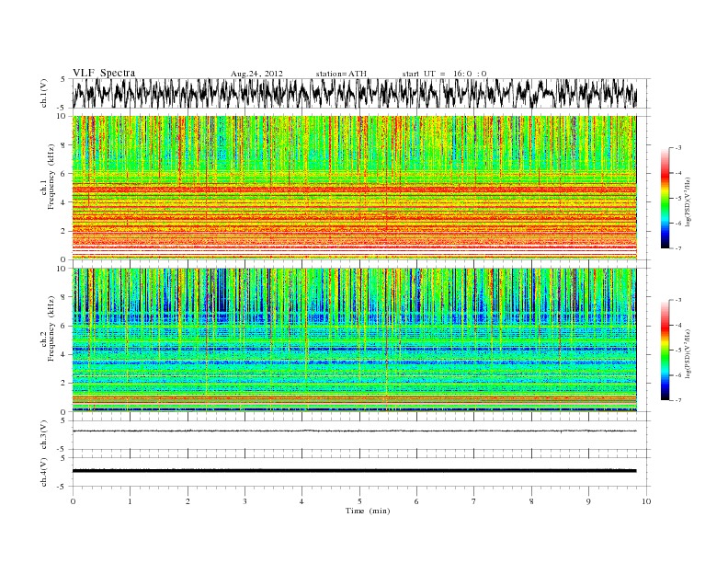Viewport: 728px width, 563px height.
Task: Click the thick black ch.4 voltage trace
Action: pos(355,471)
